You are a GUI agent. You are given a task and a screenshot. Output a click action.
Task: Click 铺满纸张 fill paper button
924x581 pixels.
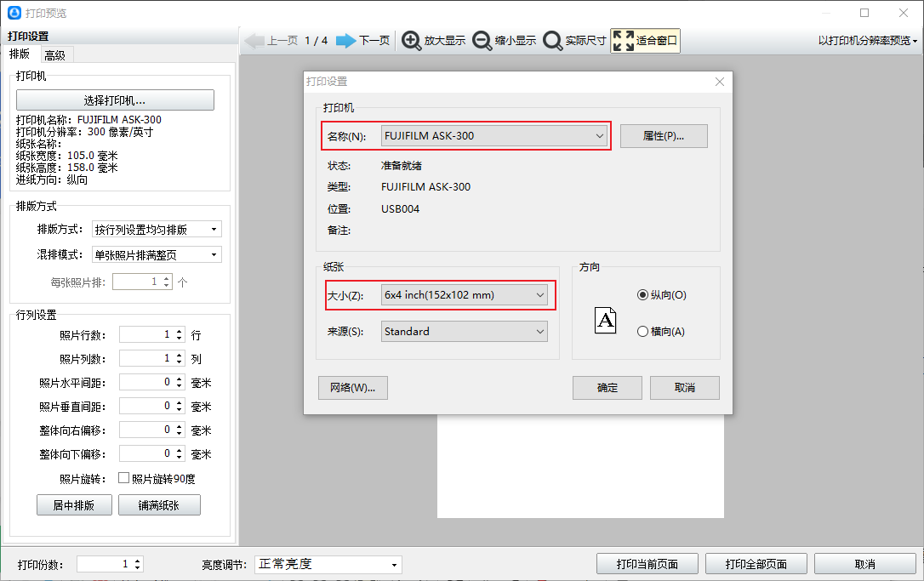tap(159, 505)
